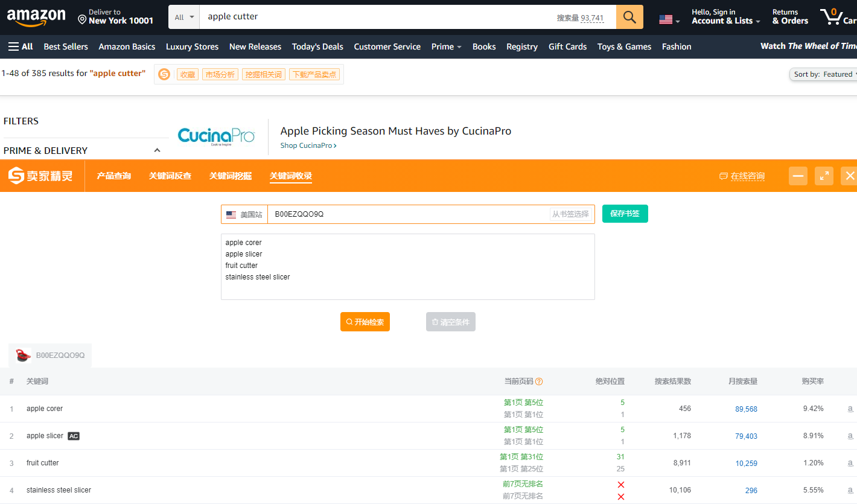857x504 pixels.
Task: Select the 关键词收录 tab
Action: pyautogui.click(x=291, y=176)
